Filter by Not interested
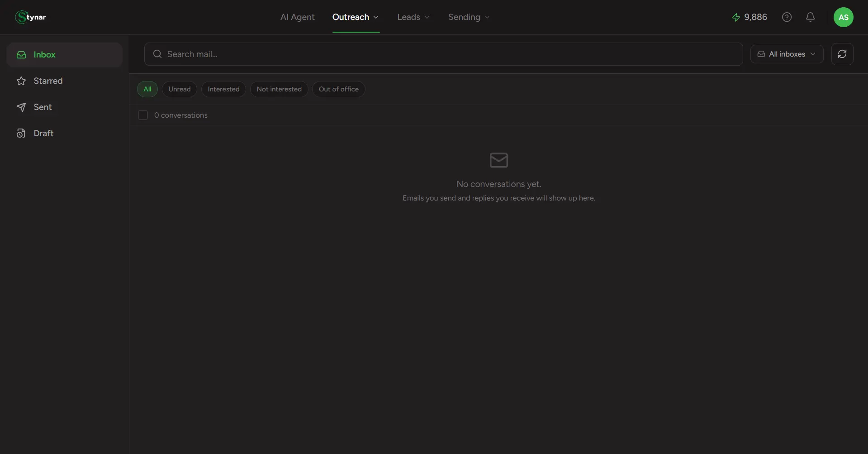The height and width of the screenshot is (454, 868). click(279, 89)
